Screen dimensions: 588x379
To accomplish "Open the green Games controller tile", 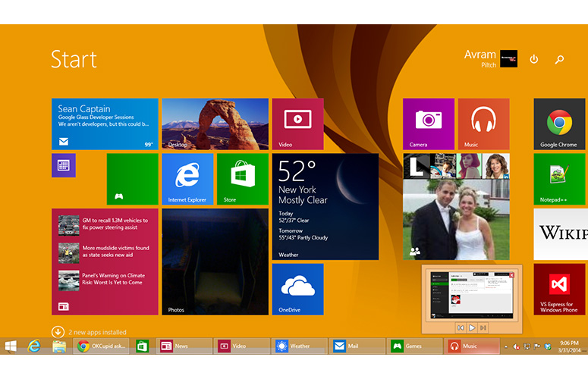I will point(132,179).
